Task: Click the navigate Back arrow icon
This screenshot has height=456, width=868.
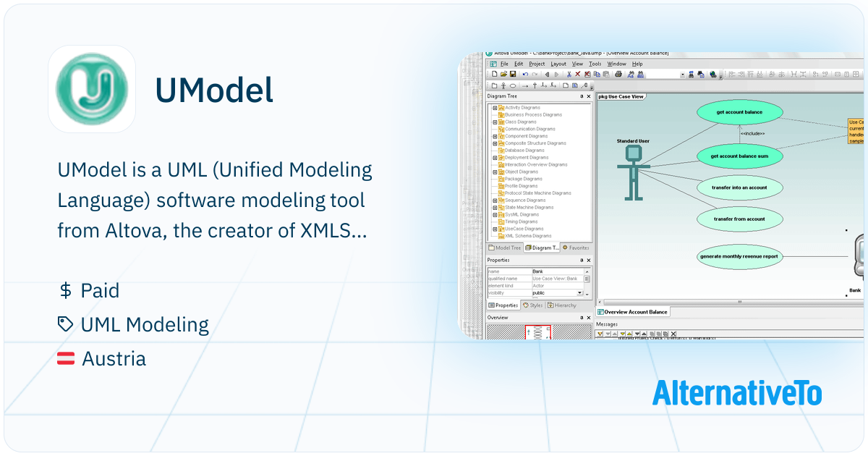Action: point(547,74)
